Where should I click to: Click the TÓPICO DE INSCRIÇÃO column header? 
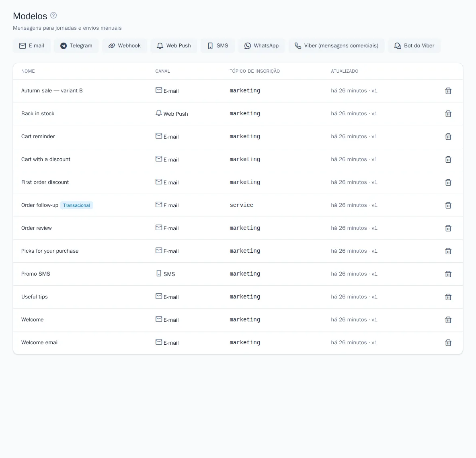point(255,71)
